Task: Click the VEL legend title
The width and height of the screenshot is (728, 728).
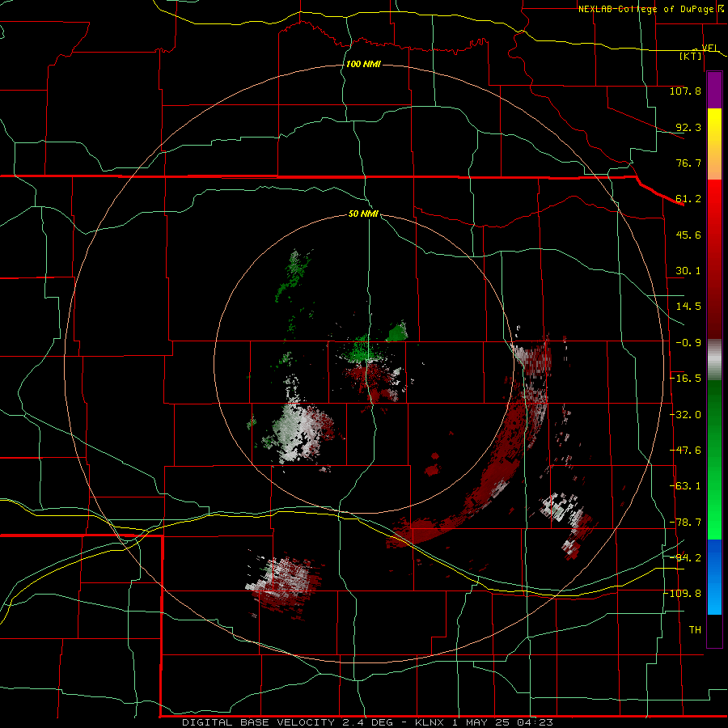Action: pos(710,48)
